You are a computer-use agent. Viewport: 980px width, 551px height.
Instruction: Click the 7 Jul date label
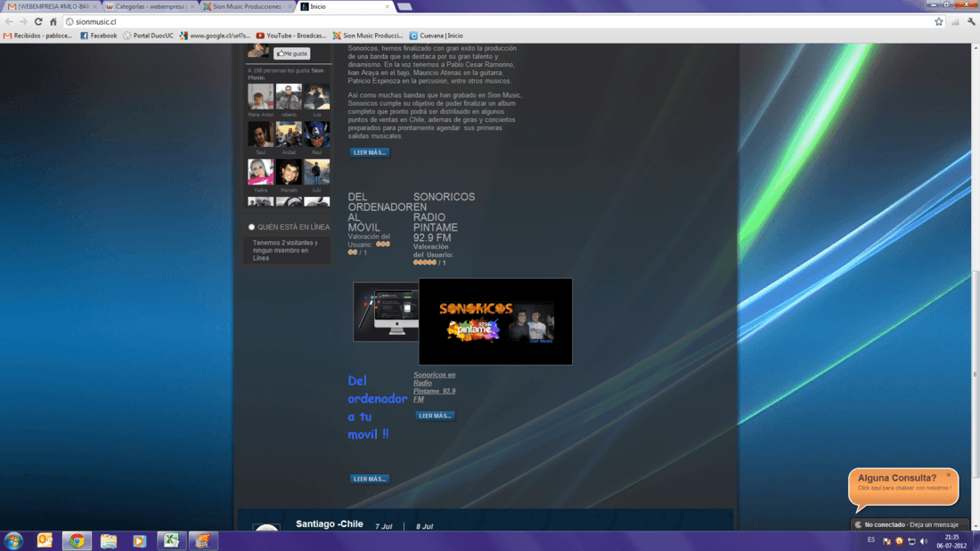click(x=384, y=527)
